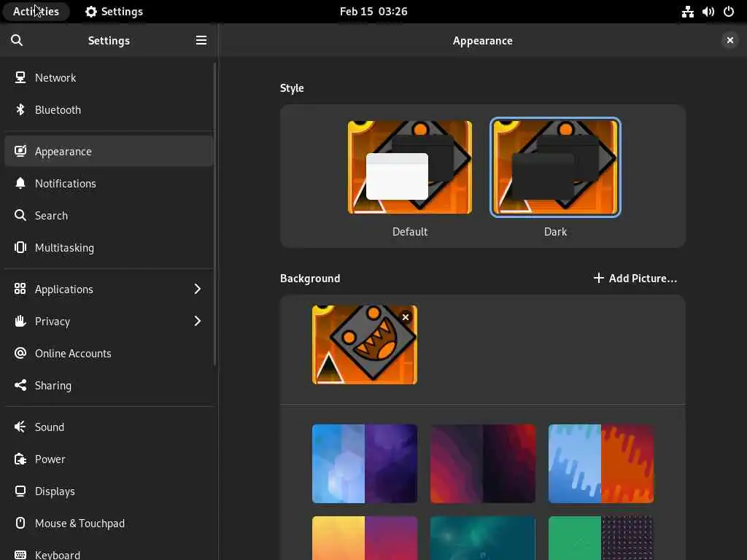Click the gear icon beside Settings in top bar

click(90, 12)
